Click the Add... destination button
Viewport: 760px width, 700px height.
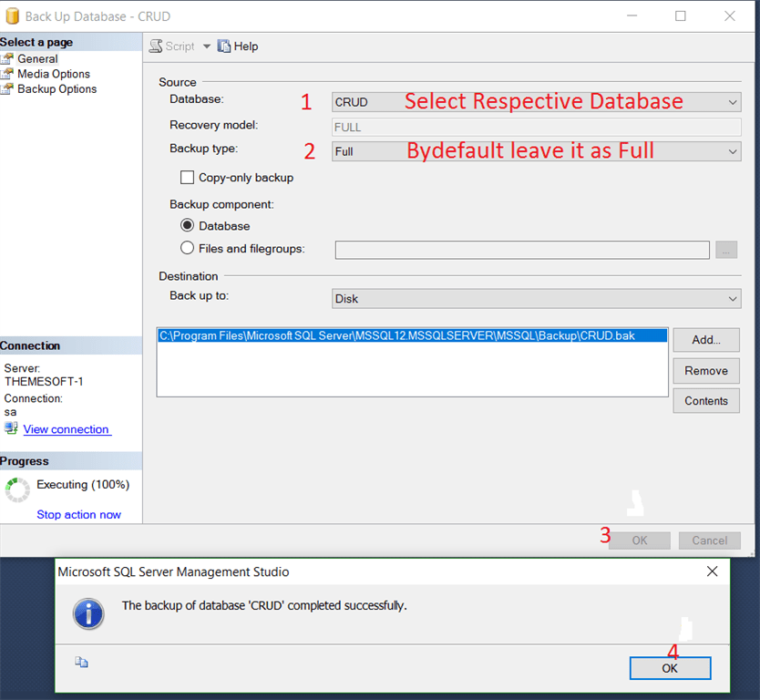pyautogui.click(x=706, y=340)
